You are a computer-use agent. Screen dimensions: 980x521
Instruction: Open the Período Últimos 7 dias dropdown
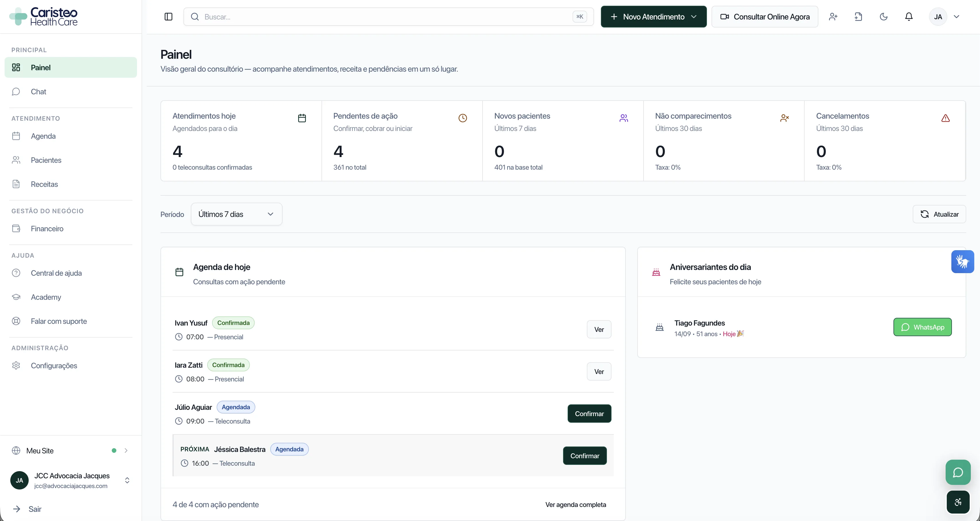point(236,214)
